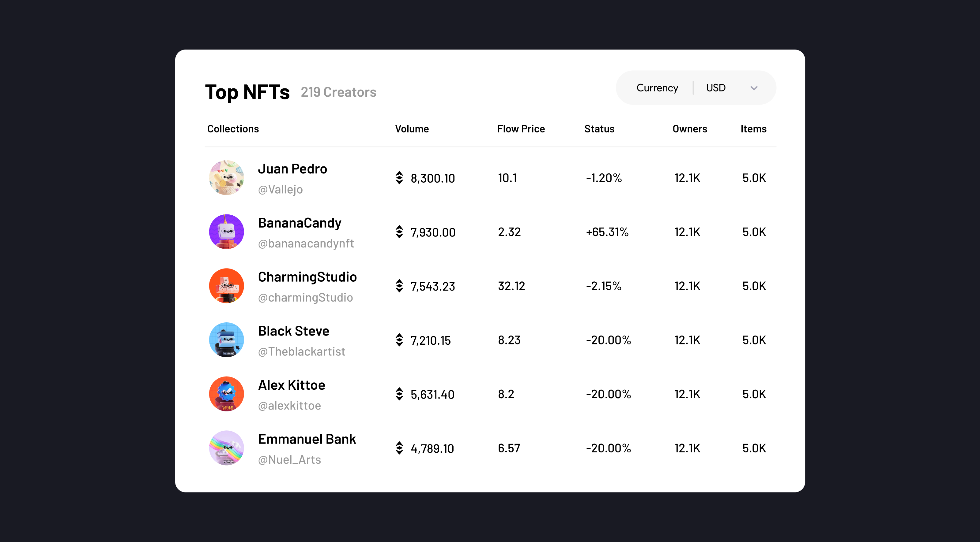Viewport: 980px width, 542px height.
Task: Select the BananaCandy collection avatar
Action: click(226, 232)
